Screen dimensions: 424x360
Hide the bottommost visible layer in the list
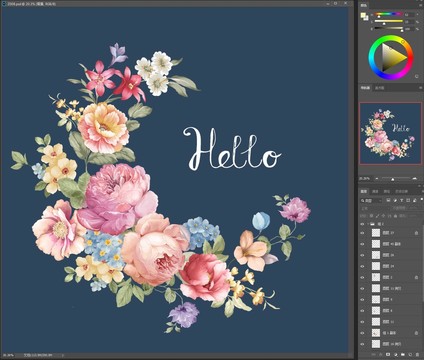pos(362,344)
